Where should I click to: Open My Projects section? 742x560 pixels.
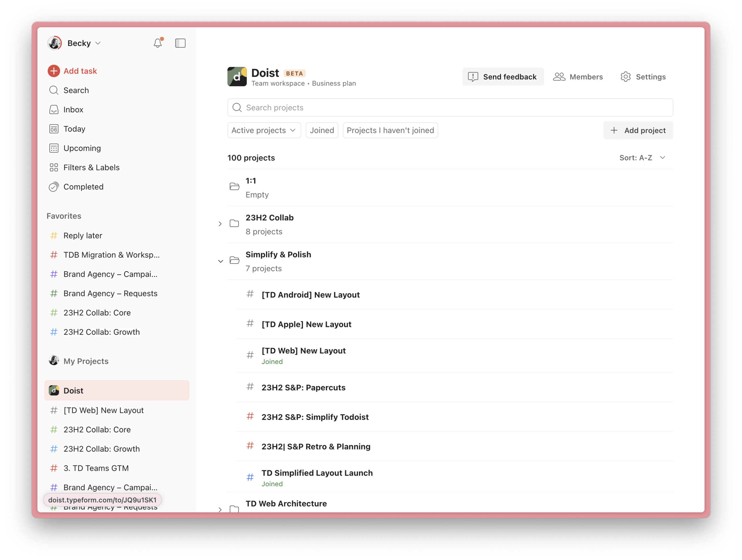pos(86,361)
